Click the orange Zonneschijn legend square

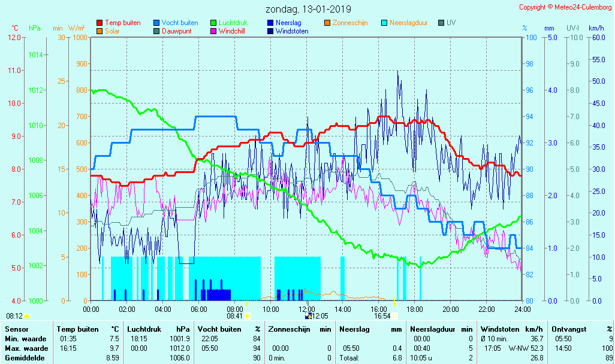click(327, 23)
